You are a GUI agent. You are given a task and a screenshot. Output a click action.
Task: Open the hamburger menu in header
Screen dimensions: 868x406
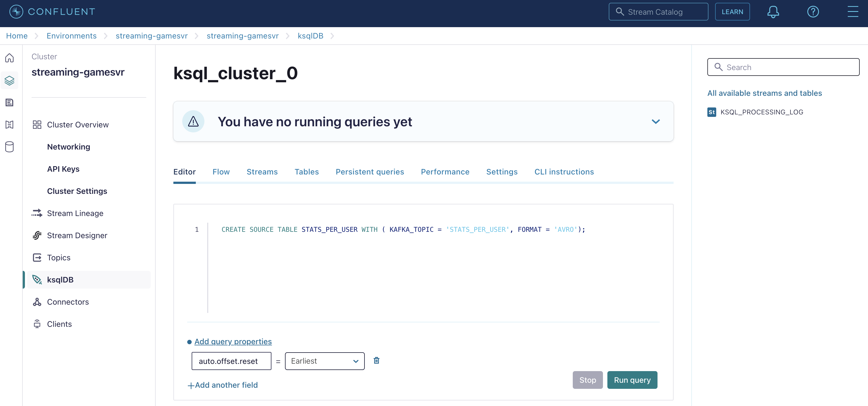tap(853, 12)
